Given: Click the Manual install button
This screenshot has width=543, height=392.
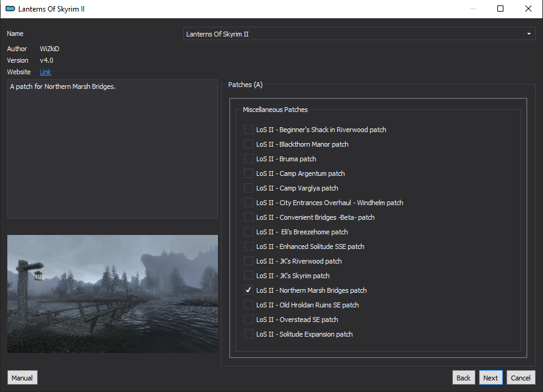Looking at the screenshot, I should click(x=22, y=378).
